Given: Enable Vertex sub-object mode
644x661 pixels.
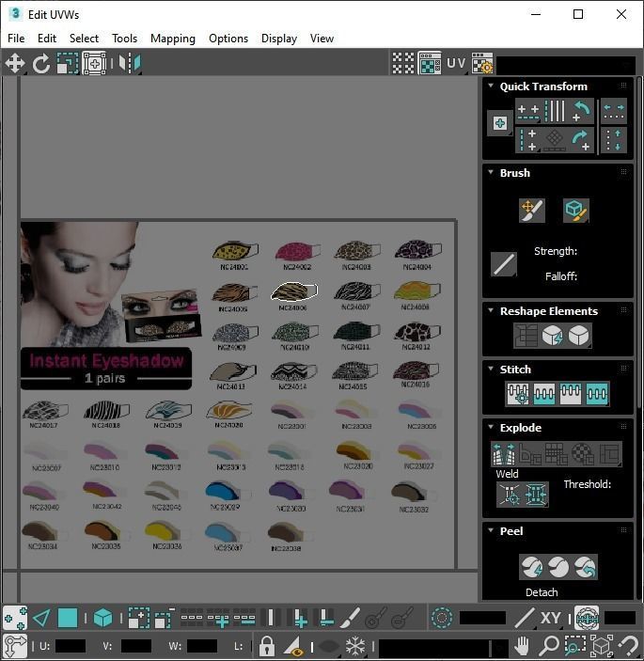Looking at the screenshot, I should pos(15,619).
